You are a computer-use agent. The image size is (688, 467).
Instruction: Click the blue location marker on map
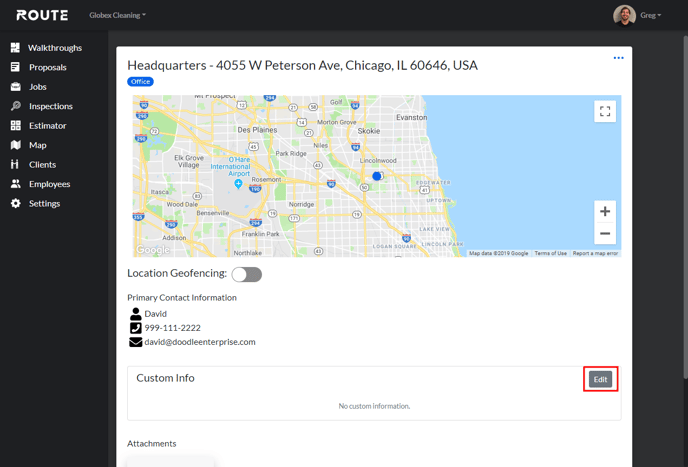pyautogui.click(x=376, y=176)
